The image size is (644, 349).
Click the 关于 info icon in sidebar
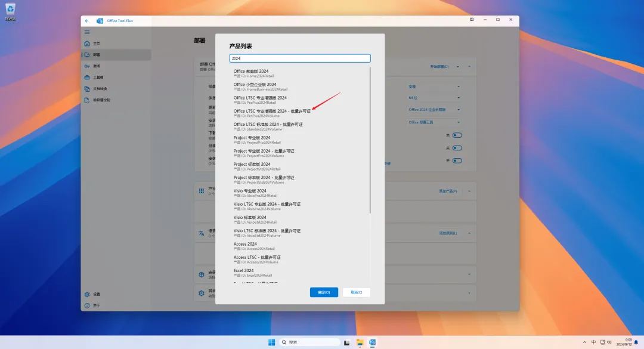(x=87, y=305)
